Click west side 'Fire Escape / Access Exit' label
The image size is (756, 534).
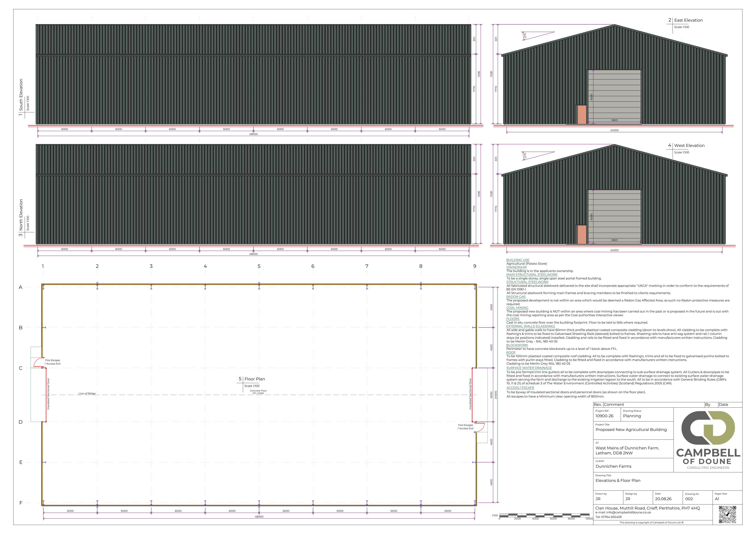[x=53, y=362]
